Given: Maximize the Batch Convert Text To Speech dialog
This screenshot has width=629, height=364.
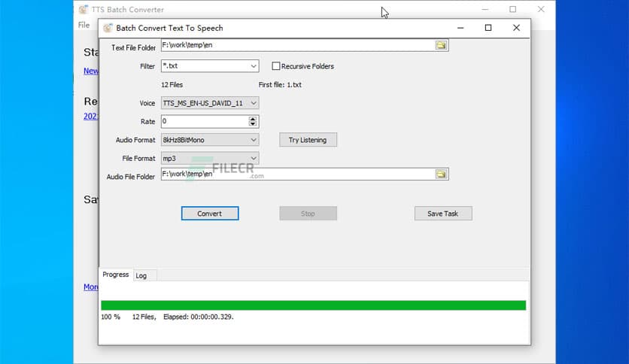Looking at the screenshot, I should tap(488, 28).
